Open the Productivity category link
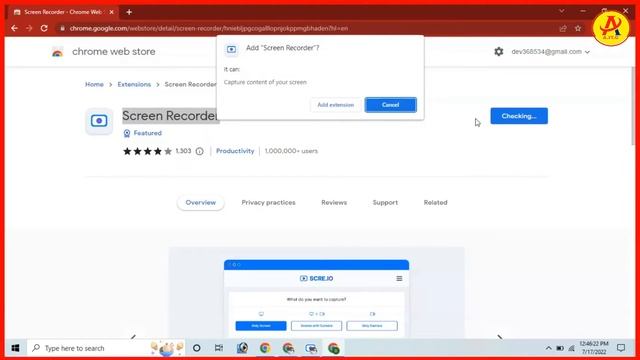Image resolution: width=640 pixels, height=360 pixels. pyautogui.click(x=235, y=151)
